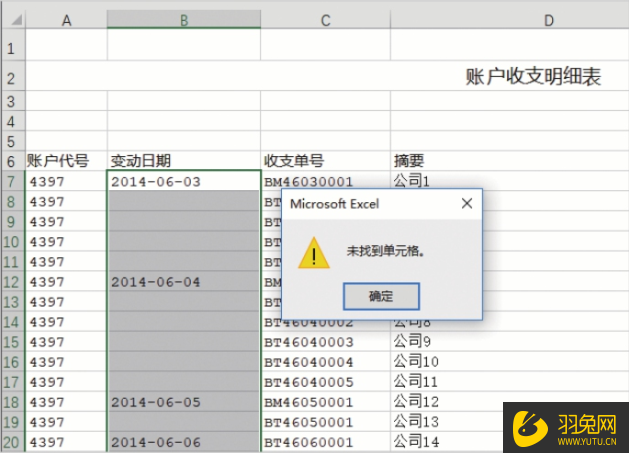This screenshot has height=453, width=629.
Task: Select cell BM46030001
Action: pos(325,181)
